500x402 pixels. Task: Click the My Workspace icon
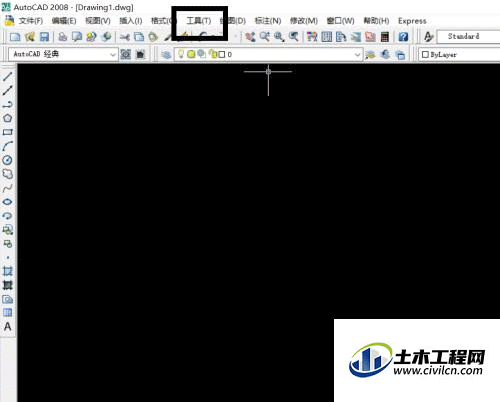tap(140, 54)
